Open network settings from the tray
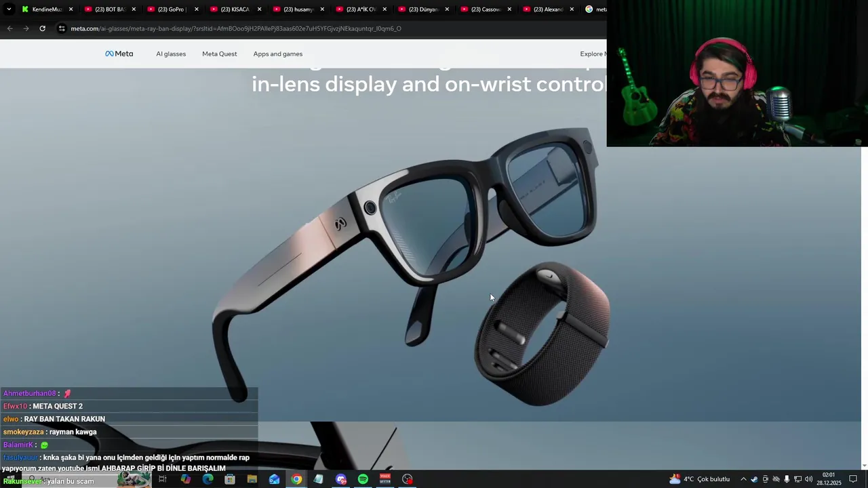The height and width of the screenshot is (488, 868). click(x=797, y=479)
